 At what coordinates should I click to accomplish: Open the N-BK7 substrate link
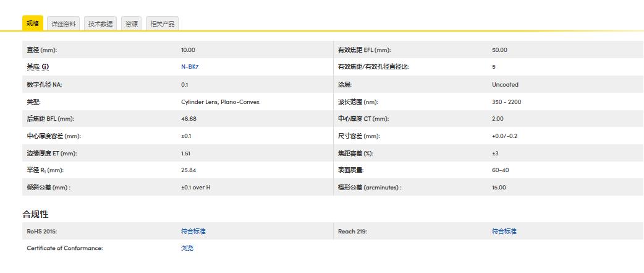click(x=189, y=67)
